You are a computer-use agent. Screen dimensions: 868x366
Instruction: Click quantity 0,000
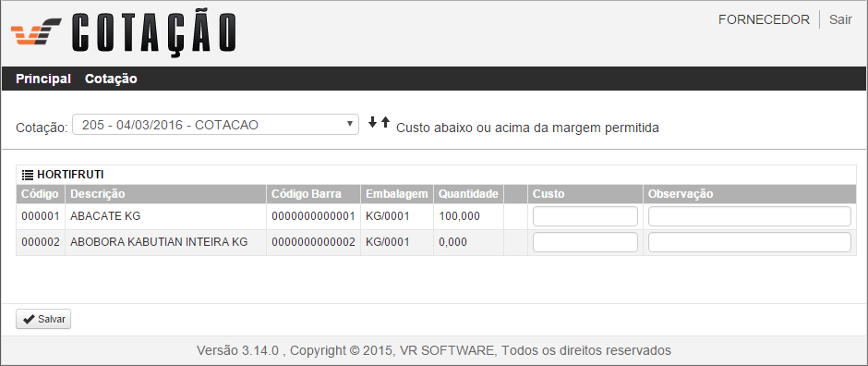[x=452, y=242]
